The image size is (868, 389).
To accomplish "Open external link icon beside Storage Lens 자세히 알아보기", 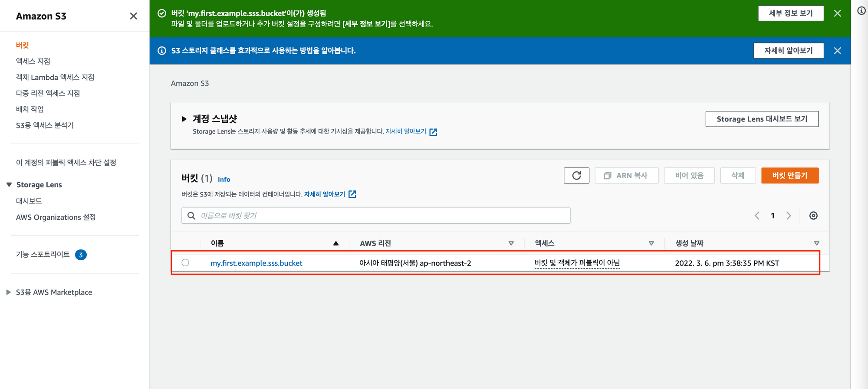I will pyautogui.click(x=433, y=132).
